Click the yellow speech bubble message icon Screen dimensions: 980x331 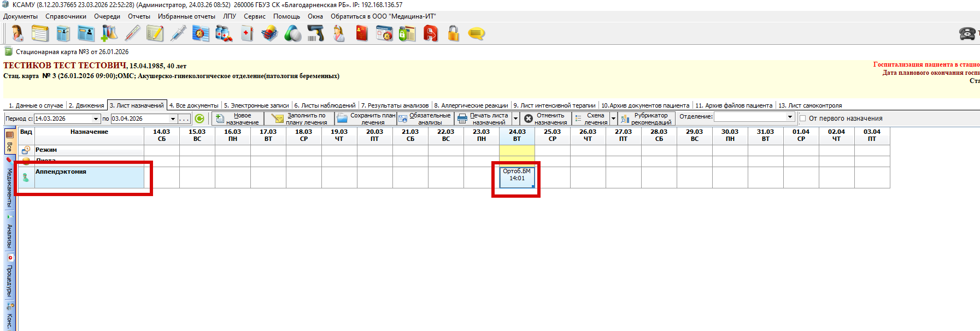pos(476,34)
